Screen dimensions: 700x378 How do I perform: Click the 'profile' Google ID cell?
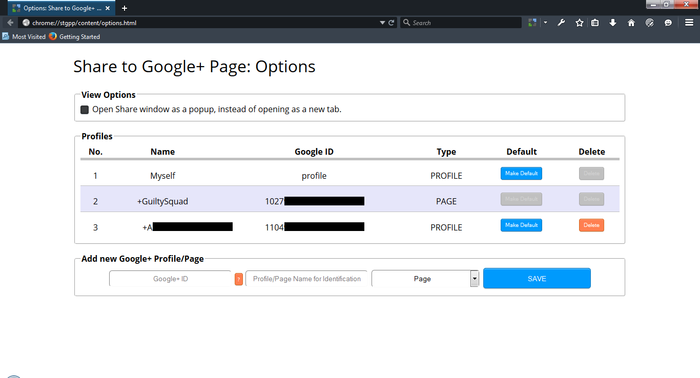[x=314, y=175]
